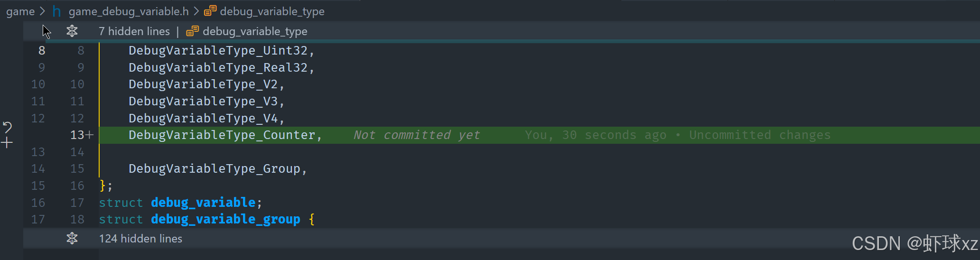
Task: Click the '7 hidden lines' text
Action: click(134, 31)
